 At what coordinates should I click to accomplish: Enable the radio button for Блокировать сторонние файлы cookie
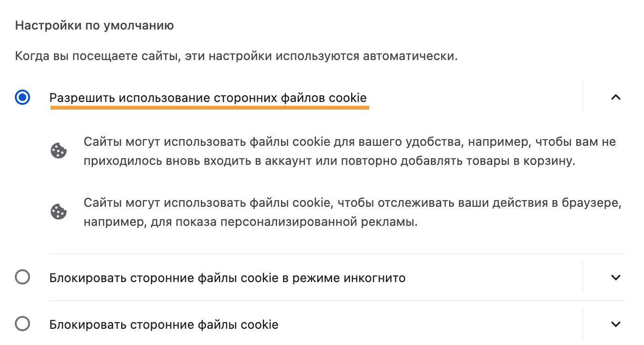[22, 324]
